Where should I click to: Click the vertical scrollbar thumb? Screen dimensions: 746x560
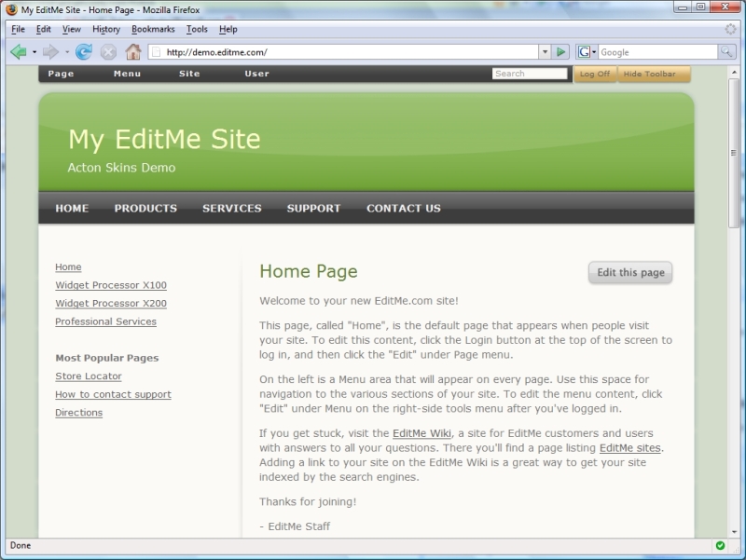734,153
